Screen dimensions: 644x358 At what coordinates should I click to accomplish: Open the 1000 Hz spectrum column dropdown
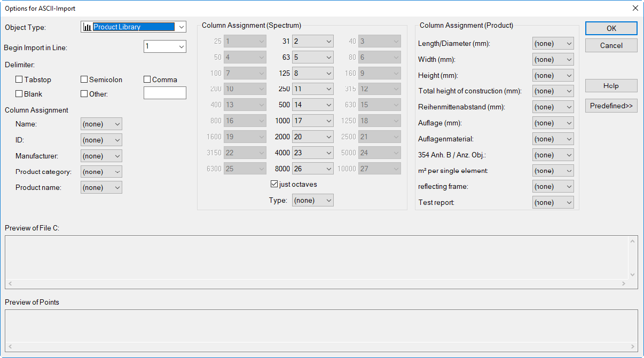[313, 121]
